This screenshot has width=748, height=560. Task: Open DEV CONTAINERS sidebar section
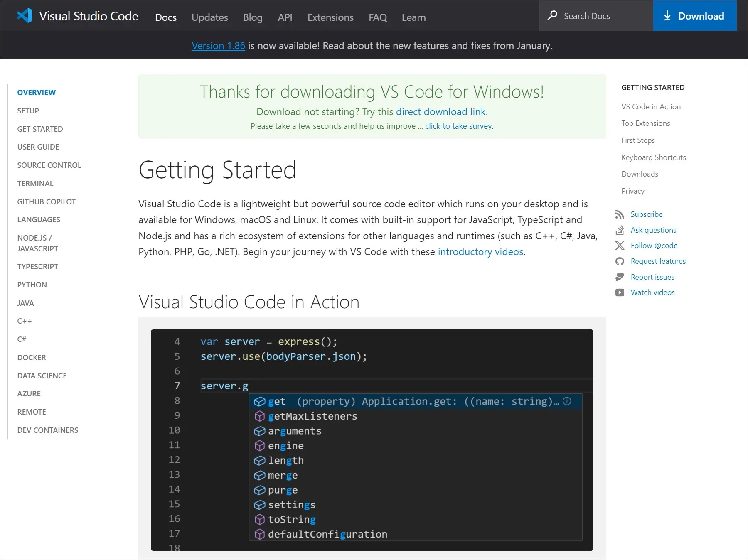[x=48, y=430]
